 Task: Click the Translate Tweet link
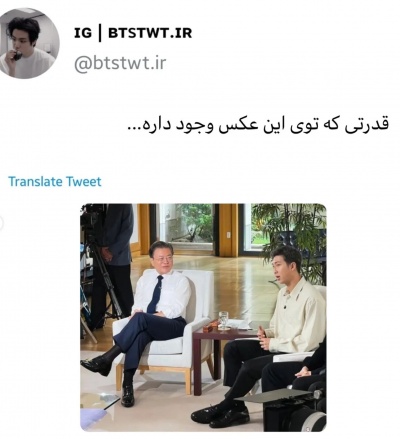(x=55, y=181)
